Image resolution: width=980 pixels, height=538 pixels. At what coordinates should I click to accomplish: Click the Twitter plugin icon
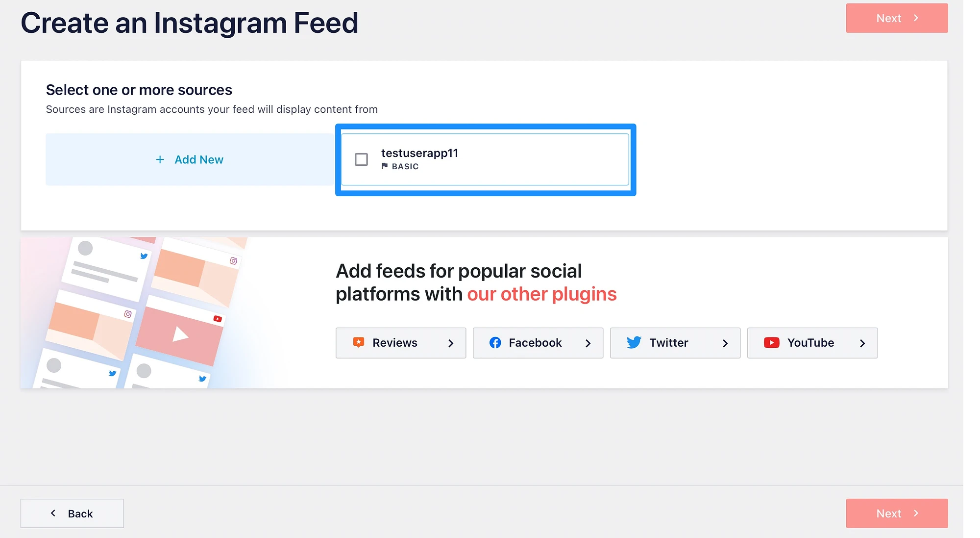[x=633, y=342]
